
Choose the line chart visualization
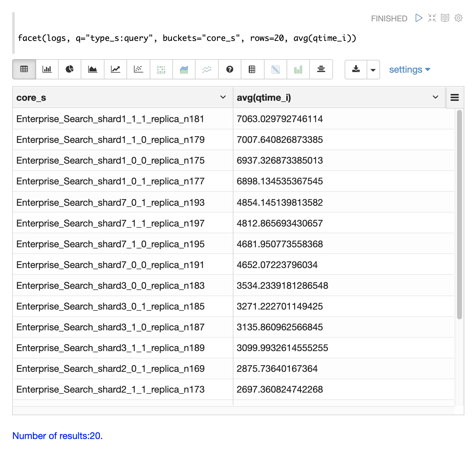click(x=115, y=69)
